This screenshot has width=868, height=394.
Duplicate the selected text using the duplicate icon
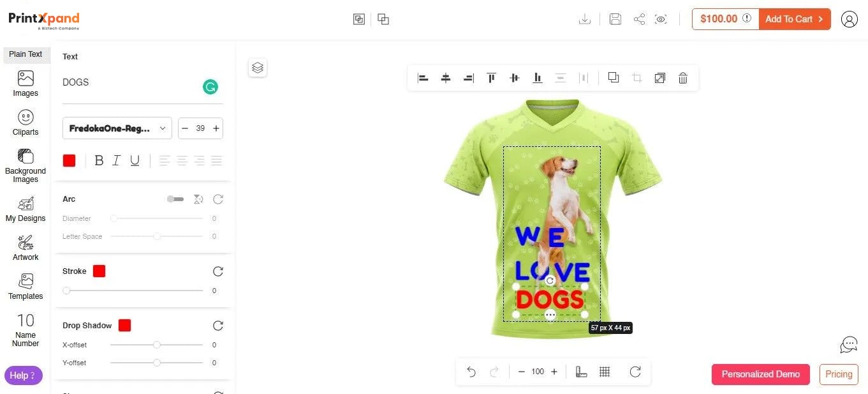tap(613, 77)
